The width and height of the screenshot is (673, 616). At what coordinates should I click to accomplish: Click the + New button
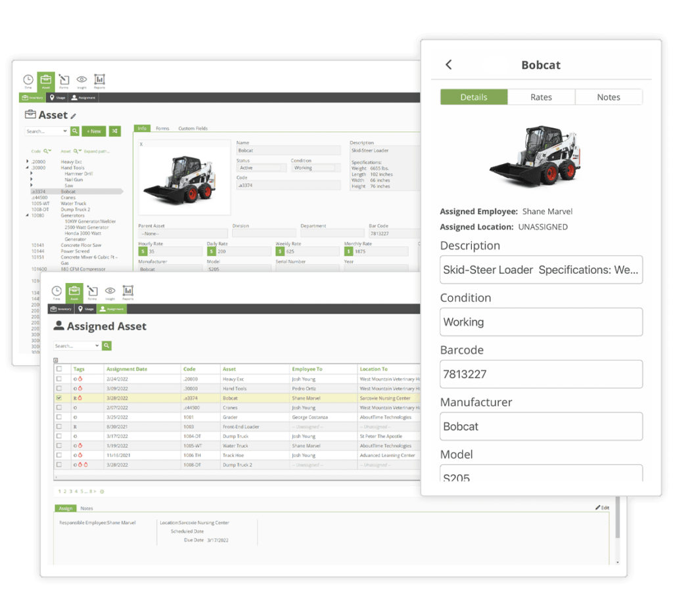point(94,131)
